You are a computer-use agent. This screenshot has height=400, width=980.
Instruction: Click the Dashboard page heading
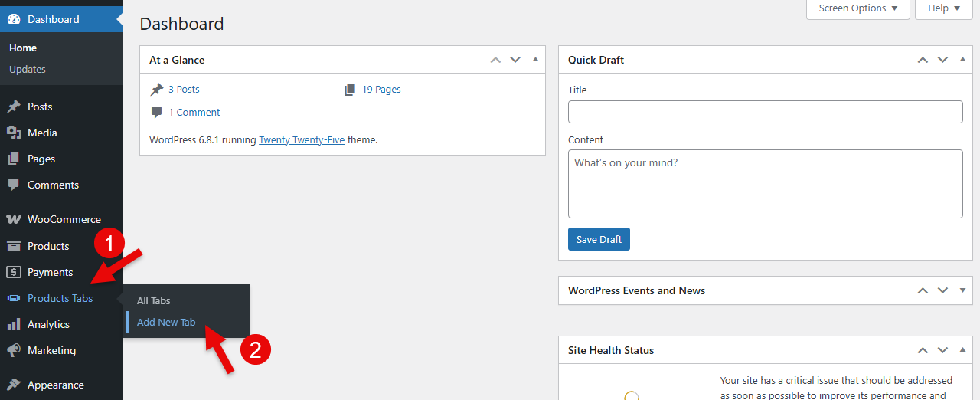[181, 24]
